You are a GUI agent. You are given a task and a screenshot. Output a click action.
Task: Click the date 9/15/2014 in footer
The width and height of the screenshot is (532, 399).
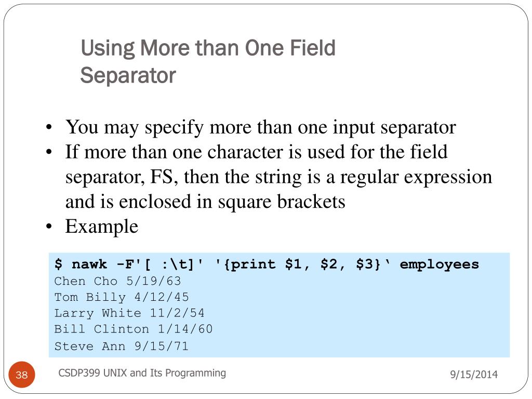click(474, 374)
